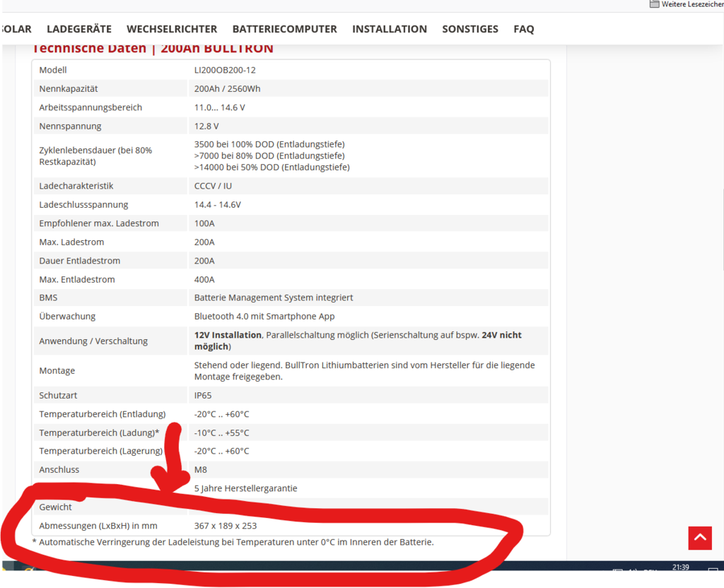Select the line >14000 bei 50% DOD
Image resolution: width=724 pixels, height=588 pixels.
pos(272,167)
